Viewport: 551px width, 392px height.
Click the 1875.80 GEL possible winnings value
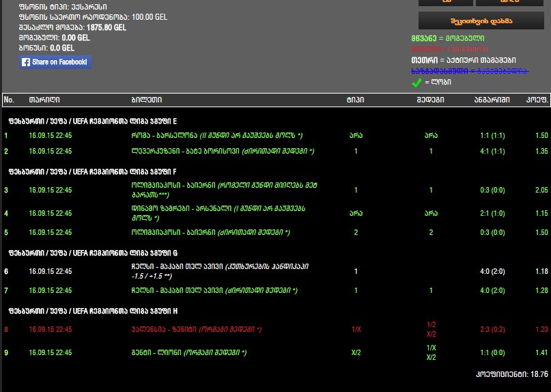[x=106, y=27]
